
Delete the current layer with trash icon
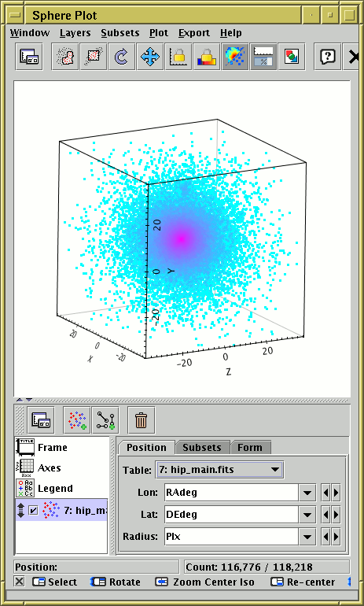tap(142, 419)
